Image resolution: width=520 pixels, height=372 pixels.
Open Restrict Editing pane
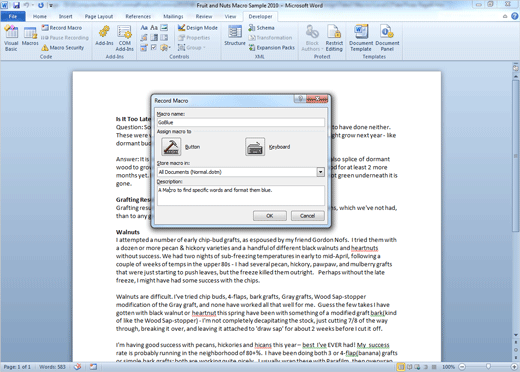[x=334, y=38]
